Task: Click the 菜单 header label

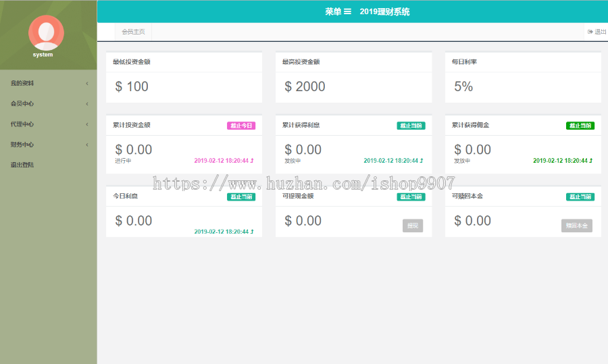Action: click(x=333, y=11)
